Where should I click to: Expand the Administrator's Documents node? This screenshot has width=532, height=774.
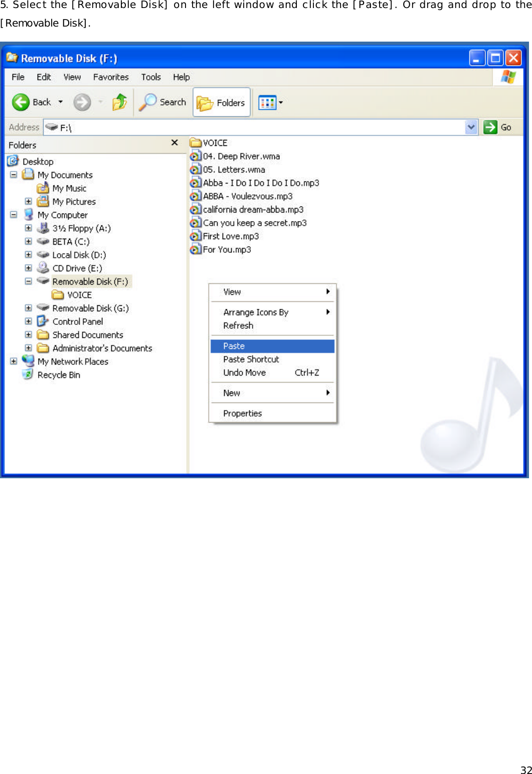(29, 348)
